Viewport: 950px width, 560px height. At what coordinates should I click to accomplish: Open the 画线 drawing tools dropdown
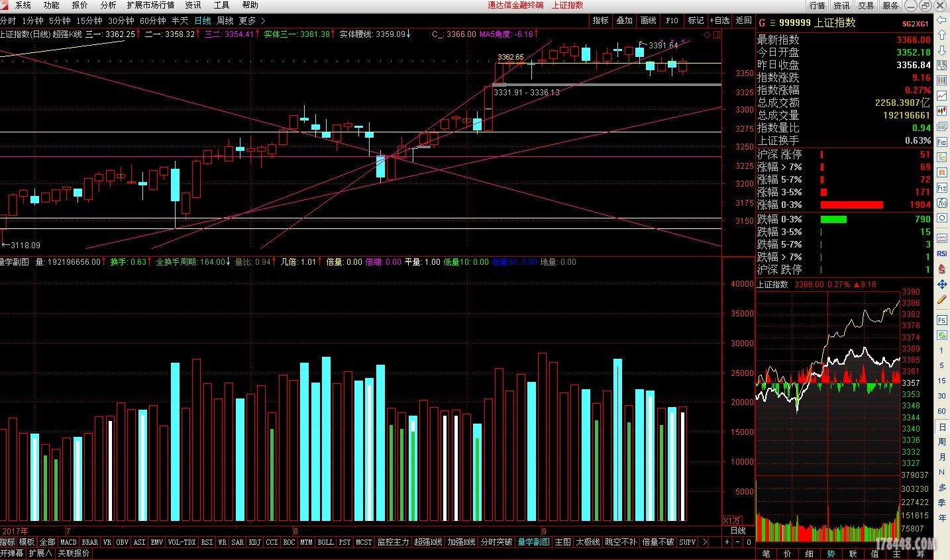coord(648,21)
